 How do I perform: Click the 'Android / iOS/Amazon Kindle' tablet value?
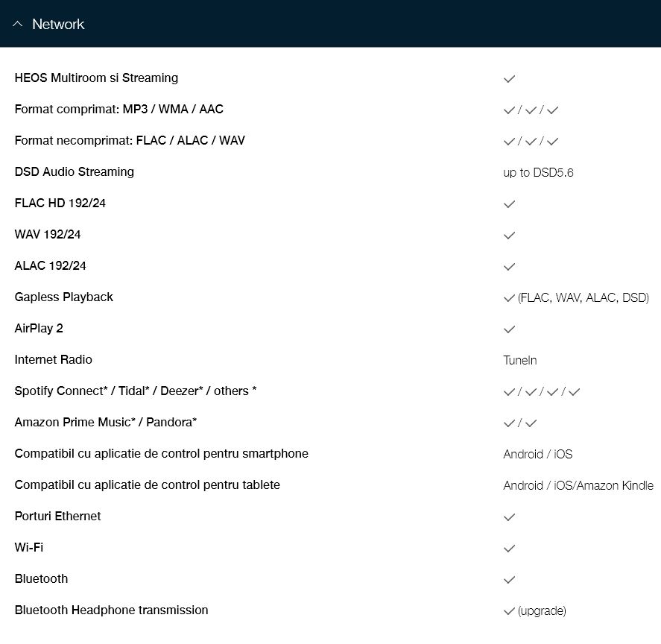pos(578,485)
